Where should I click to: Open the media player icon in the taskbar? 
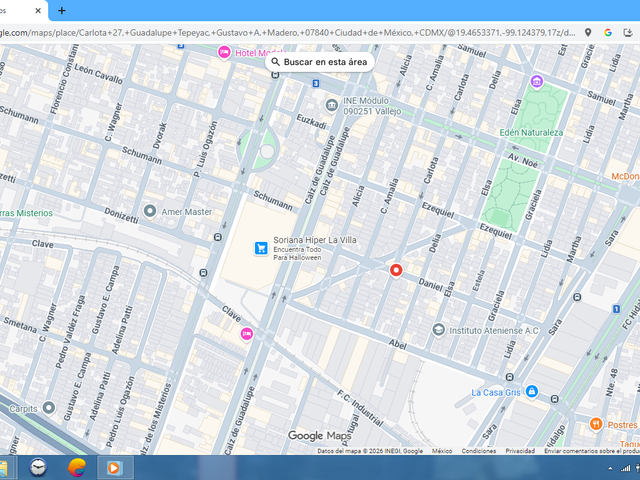(114, 467)
